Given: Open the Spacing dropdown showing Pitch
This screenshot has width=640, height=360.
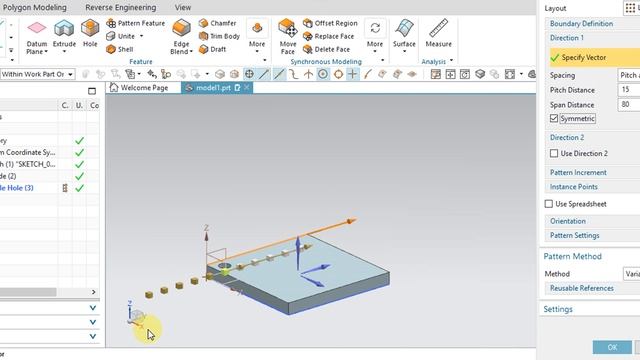Looking at the screenshot, I should click(x=629, y=75).
